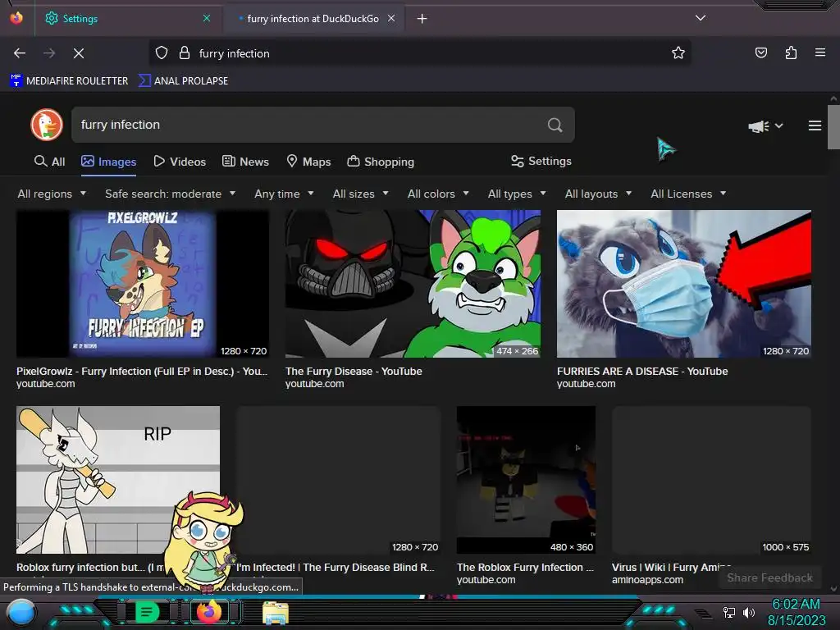The height and width of the screenshot is (630, 840).
Task: Expand the All types filter
Action: (517, 194)
